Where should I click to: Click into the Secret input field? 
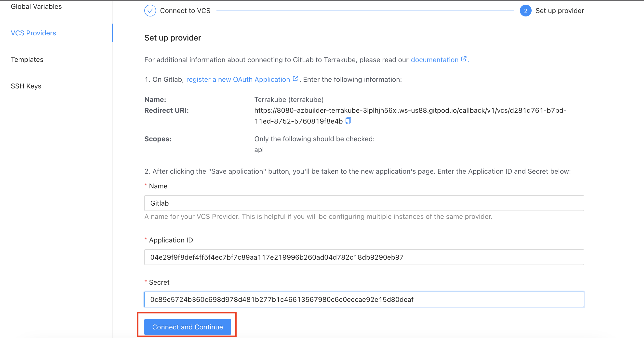pos(364,299)
